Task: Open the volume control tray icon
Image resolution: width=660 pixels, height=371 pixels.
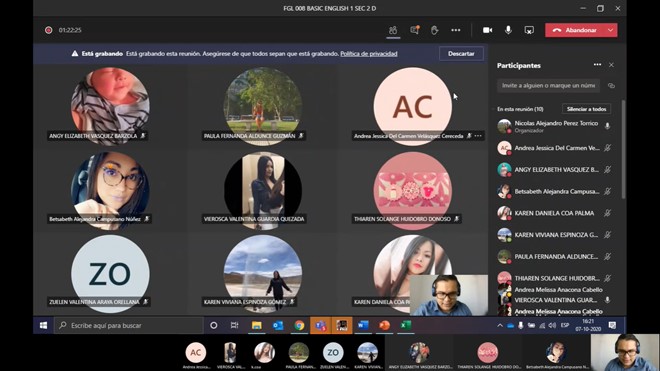Action: pyautogui.click(x=552, y=326)
